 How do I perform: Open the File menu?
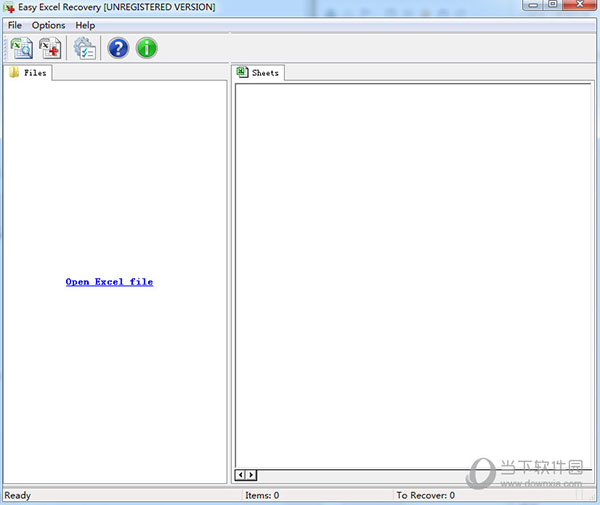(15, 25)
